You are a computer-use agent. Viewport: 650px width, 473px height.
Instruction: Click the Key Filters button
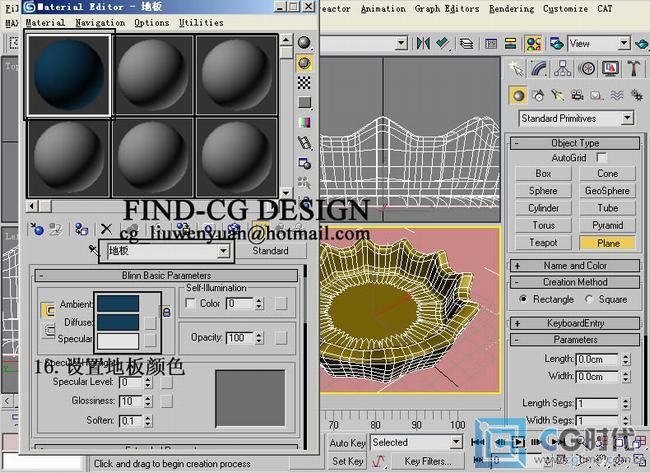(x=427, y=461)
